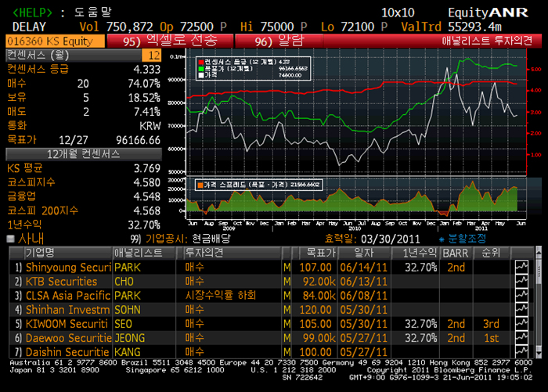Click 1년수익 value 32.70% in left panel
548x392 pixels.
tap(144, 225)
